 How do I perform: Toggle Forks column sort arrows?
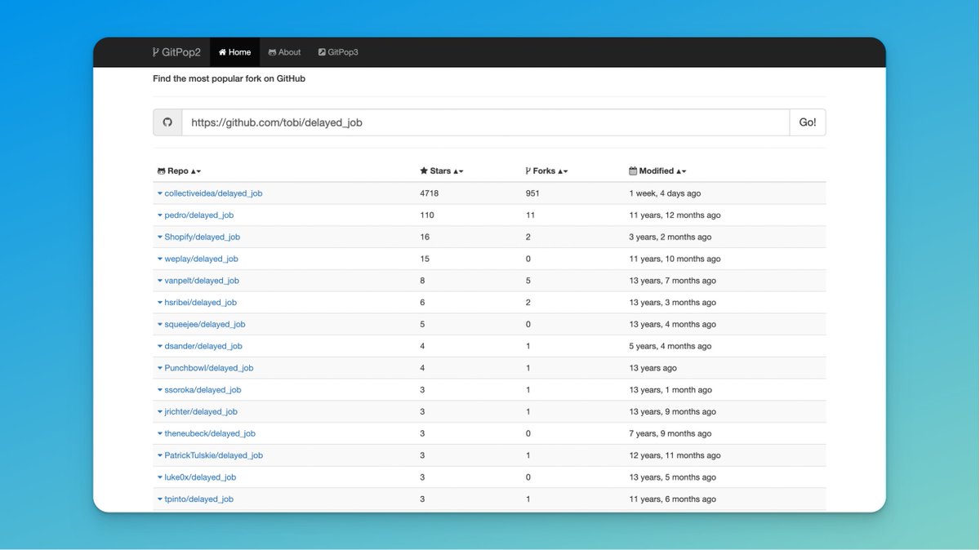click(x=563, y=171)
